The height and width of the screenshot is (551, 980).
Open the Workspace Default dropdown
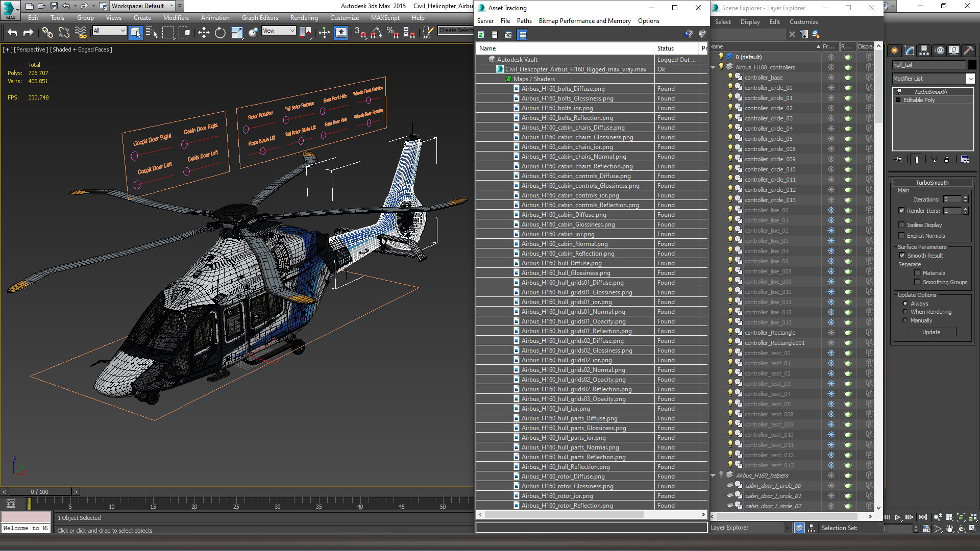142,6
